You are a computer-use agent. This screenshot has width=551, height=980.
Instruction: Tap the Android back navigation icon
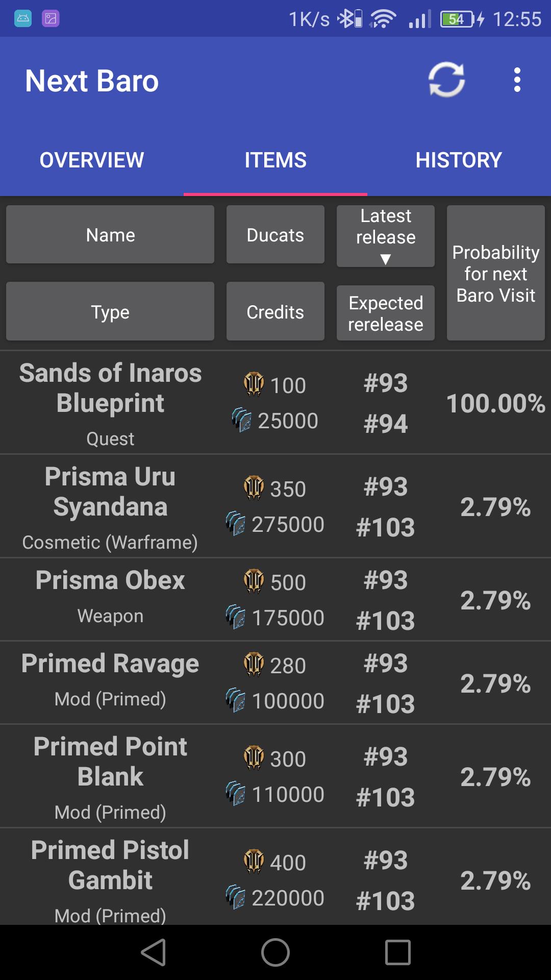153,952
